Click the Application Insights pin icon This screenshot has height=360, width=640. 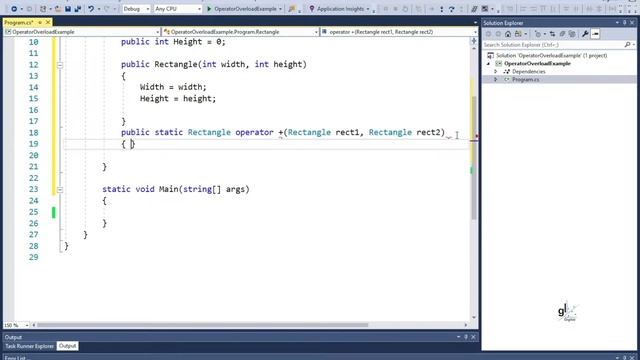[312, 9]
